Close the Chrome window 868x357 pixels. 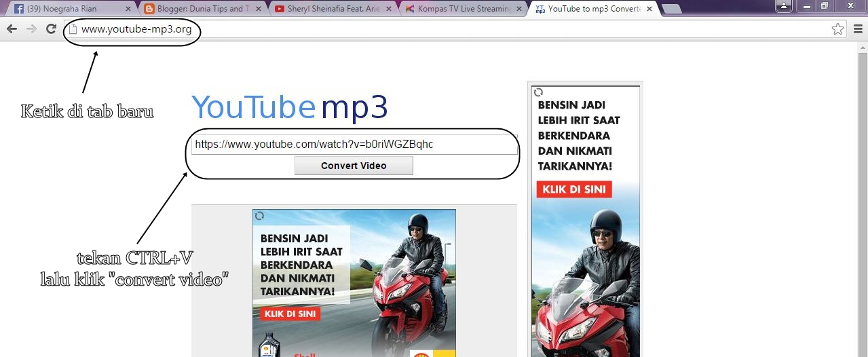click(x=850, y=5)
